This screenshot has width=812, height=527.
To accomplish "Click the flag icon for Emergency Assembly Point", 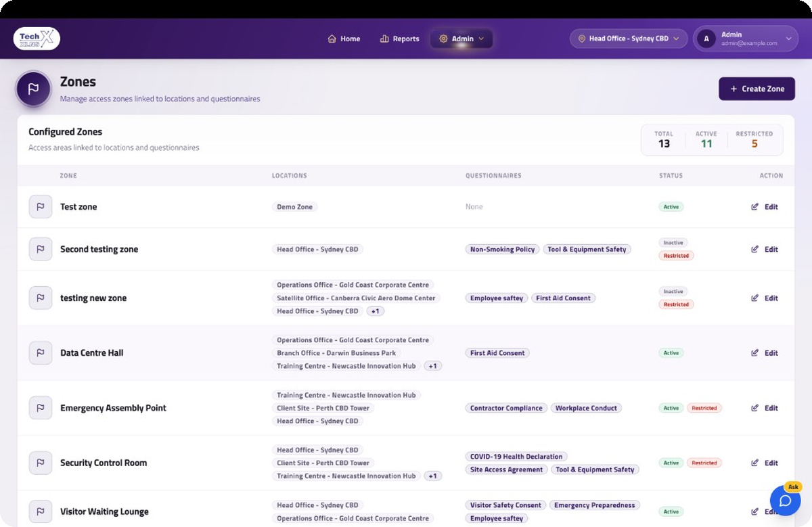I will pos(41,408).
